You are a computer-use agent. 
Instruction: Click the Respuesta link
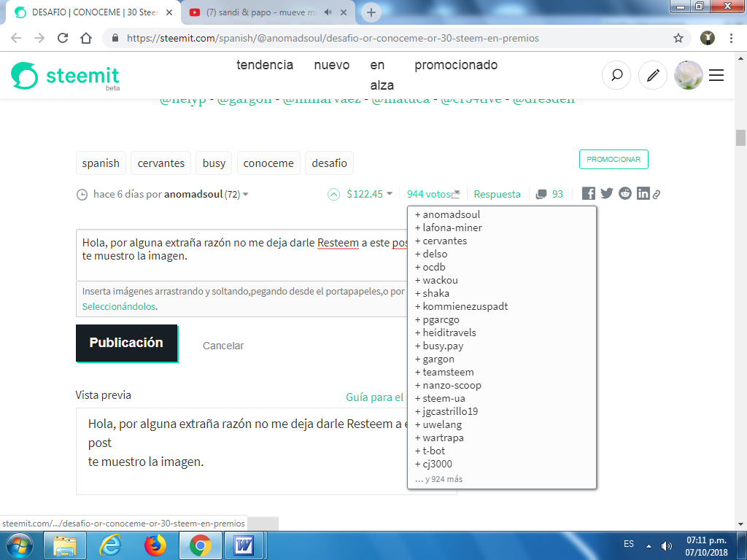[497, 194]
